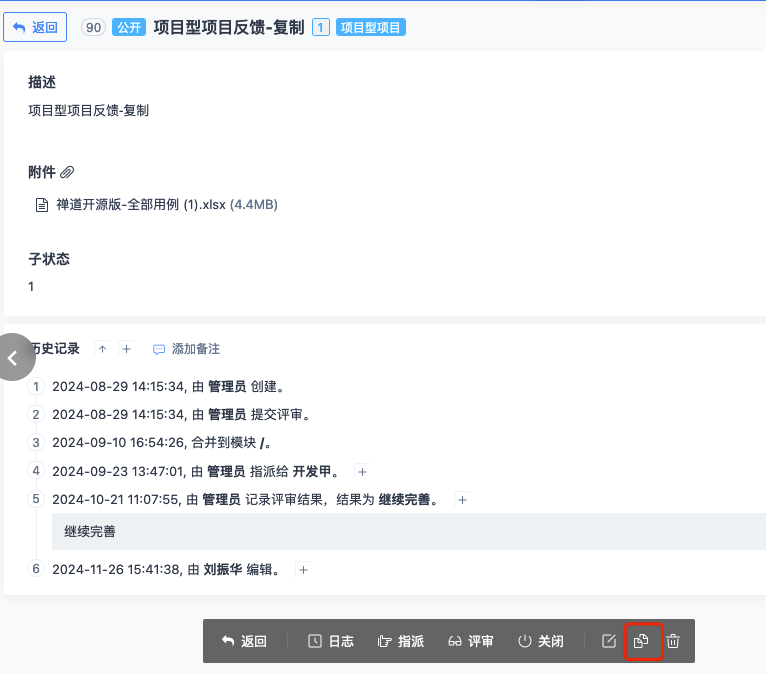Viewport: 766px width, 674px height.
Task: Reverse the history order with the up arrow
Action: click(x=102, y=349)
